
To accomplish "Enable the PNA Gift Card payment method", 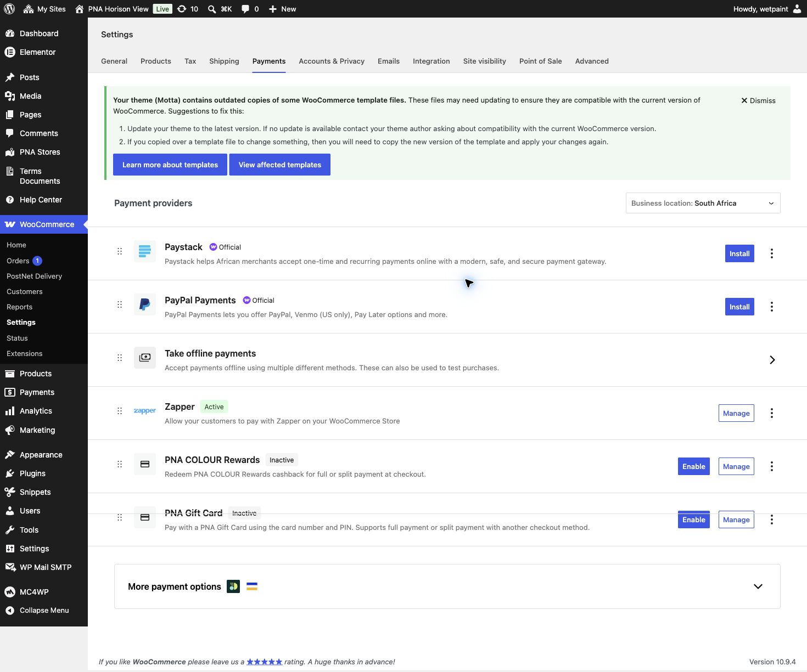I will pyautogui.click(x=694, y=519).
